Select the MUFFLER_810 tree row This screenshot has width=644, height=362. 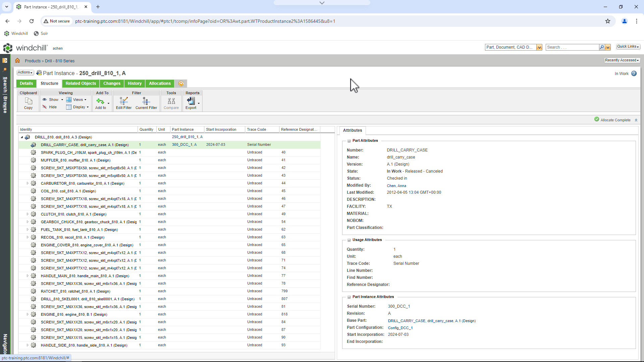[x=169, y=160]
